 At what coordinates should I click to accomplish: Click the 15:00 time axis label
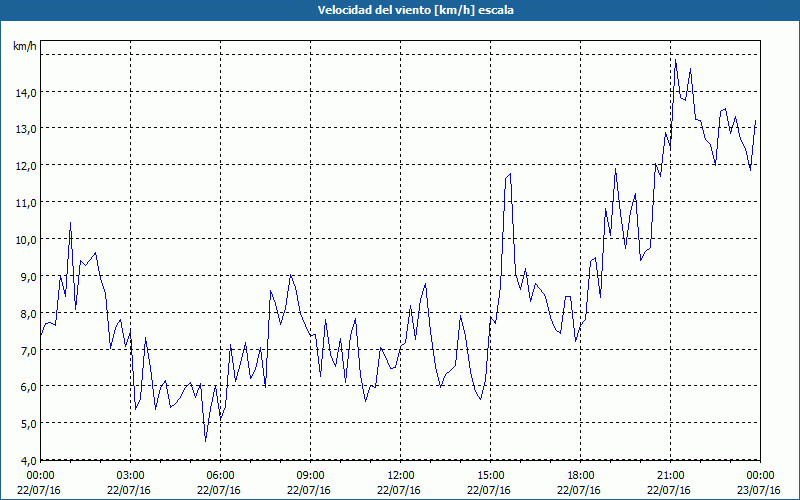click(x=490, y=475)
